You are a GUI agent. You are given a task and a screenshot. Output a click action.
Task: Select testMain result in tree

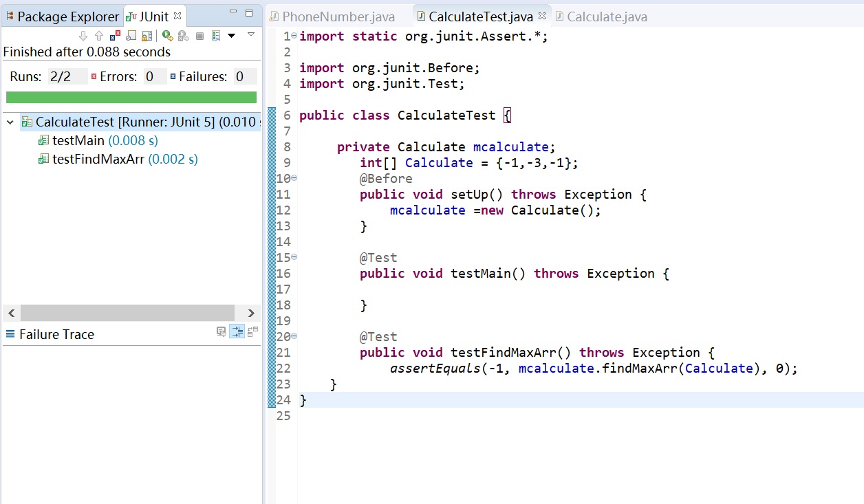(x=98, y=140)
